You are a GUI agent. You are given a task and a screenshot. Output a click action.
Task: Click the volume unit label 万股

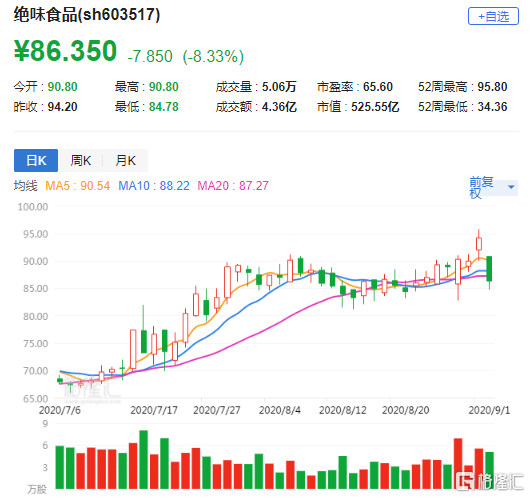tap(37, 489)
